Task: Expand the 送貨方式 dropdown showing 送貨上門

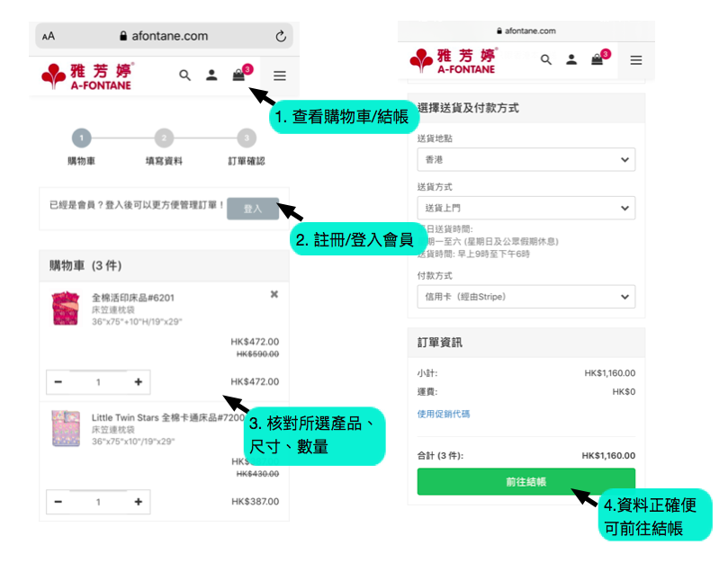Action: click(x=526, y=208)
